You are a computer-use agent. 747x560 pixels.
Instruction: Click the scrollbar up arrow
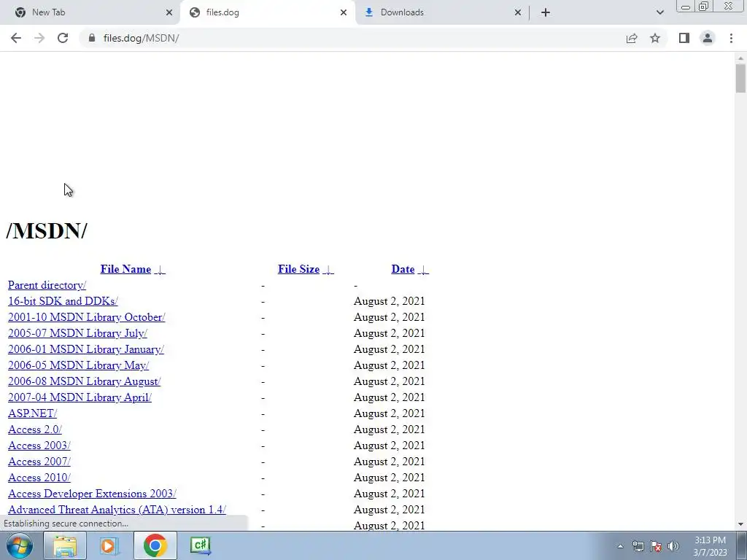[x=740, y=58]
